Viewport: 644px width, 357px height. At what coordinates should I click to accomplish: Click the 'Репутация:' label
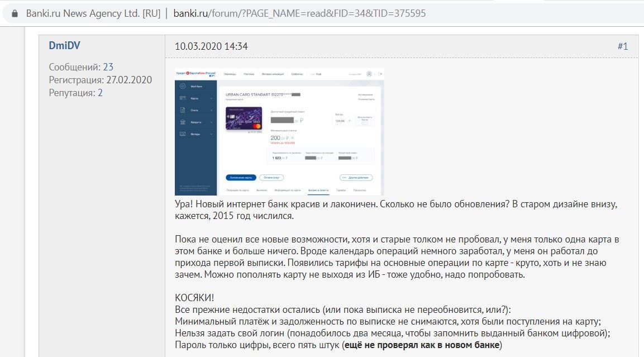point(72,93)
